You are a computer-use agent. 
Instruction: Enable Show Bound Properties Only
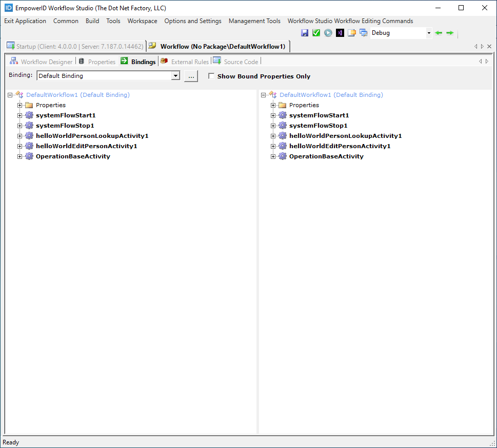[x=211, y=76]
